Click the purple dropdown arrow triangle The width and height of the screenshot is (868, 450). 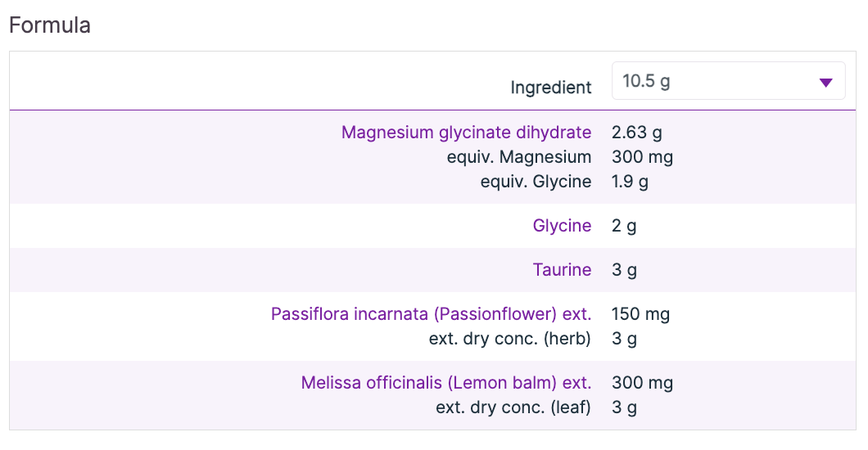[825, 83]
